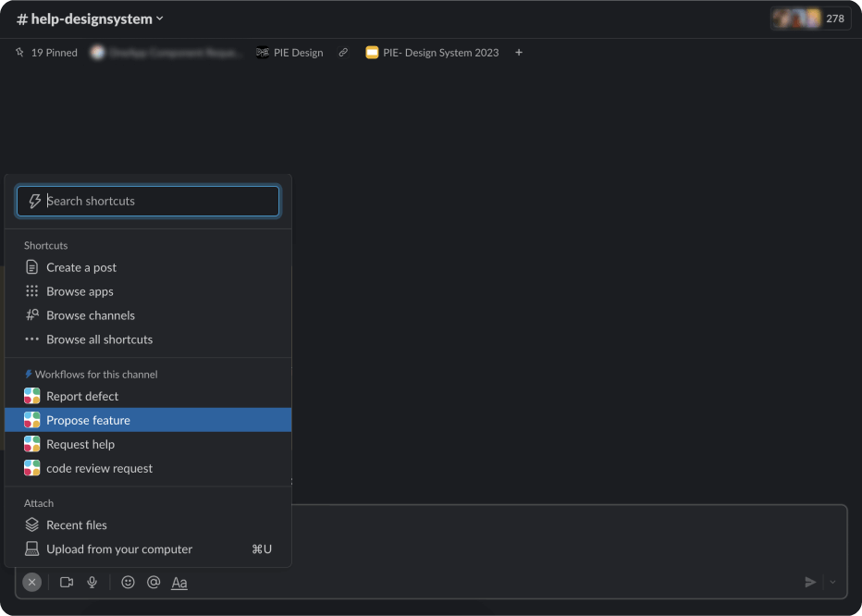This screenshot has height=616, width=862.
Task: Click the link icon in bookmarks bar
Action: point(343,53)
